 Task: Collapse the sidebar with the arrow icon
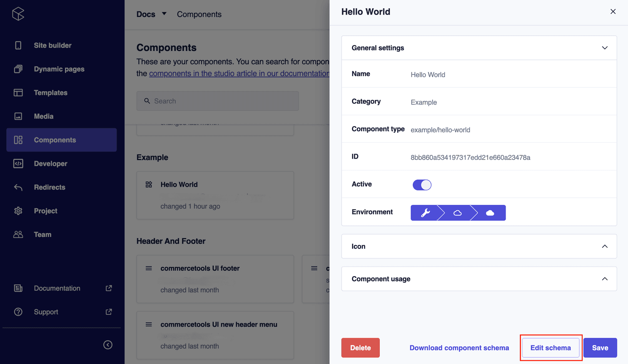(108, 345)
